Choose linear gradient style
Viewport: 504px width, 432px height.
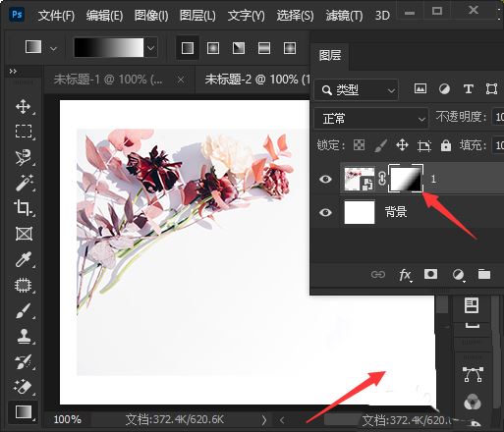(188, 48)
